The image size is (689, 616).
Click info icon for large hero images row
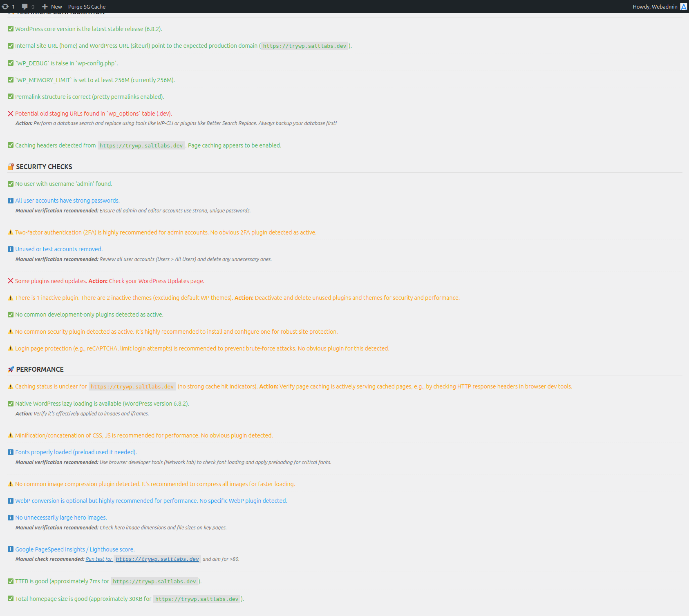click(11, 518)
